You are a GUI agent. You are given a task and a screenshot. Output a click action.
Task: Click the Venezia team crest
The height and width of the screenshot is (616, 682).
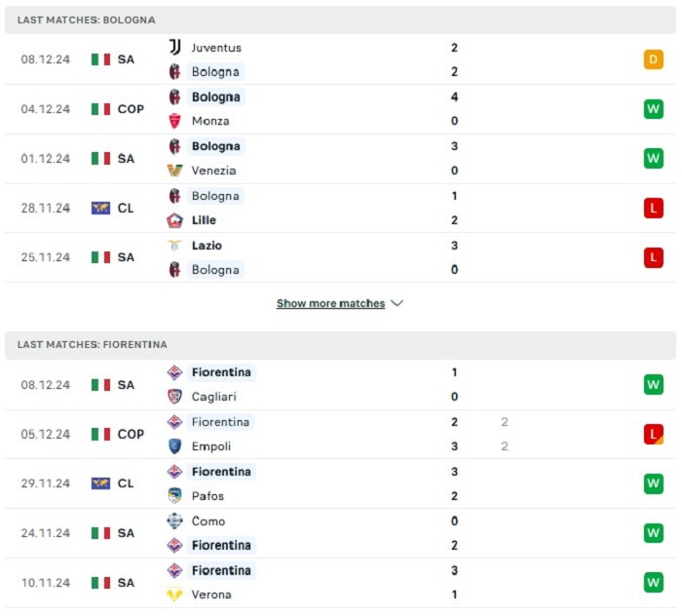[x=174, y=171]
